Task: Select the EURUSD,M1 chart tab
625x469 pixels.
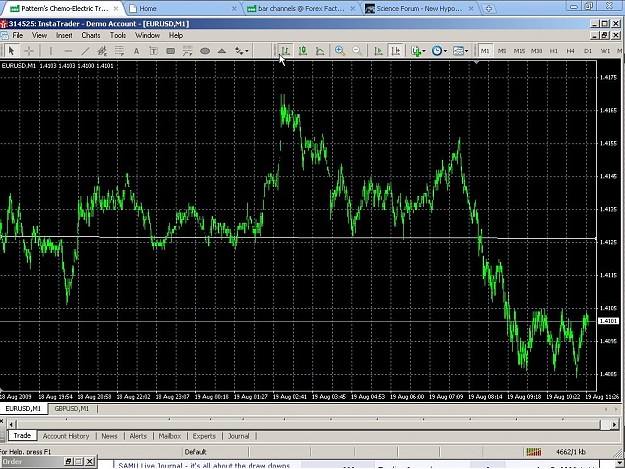Action: [23, 408]
